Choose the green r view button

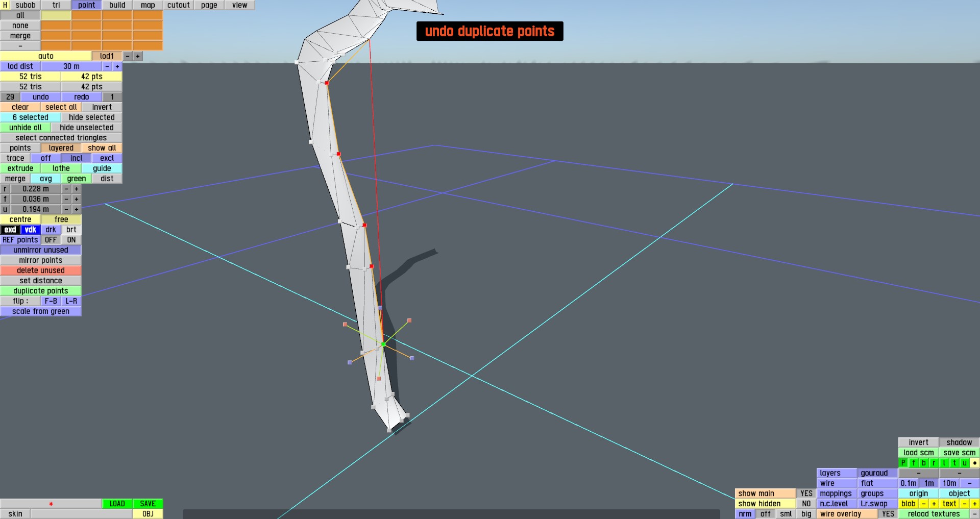tap(934, 463)
